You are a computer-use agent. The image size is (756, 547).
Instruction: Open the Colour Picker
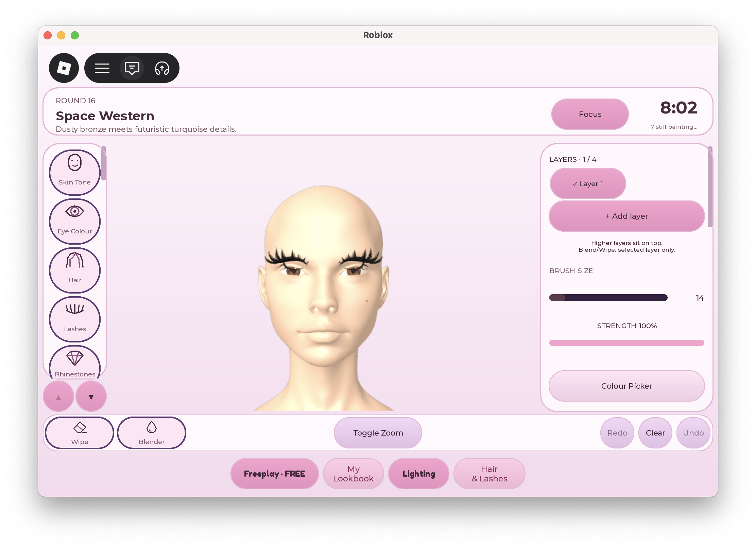click(627, 386)
